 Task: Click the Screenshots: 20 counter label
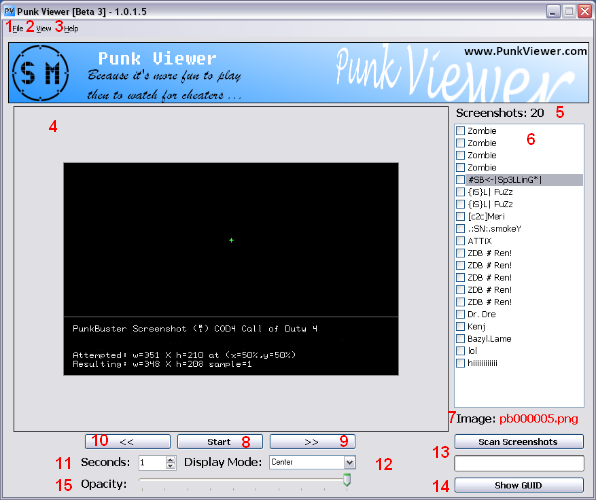click(500, 113)
